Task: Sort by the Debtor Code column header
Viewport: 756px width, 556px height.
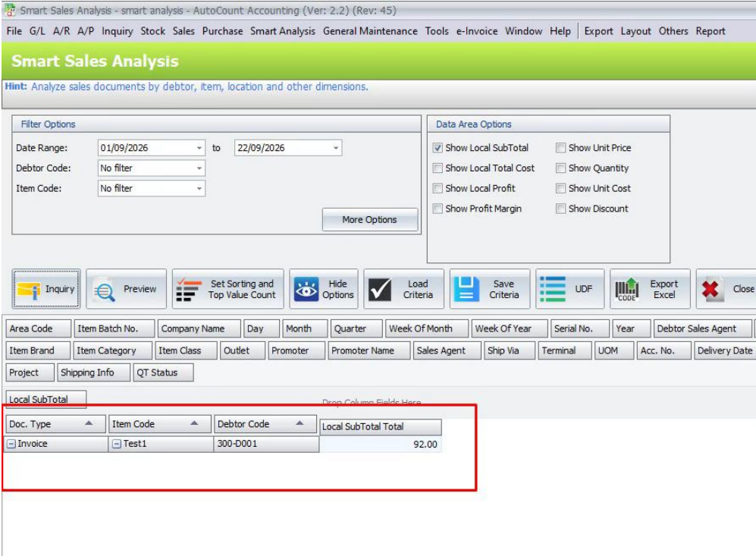Action: (265, 424)
